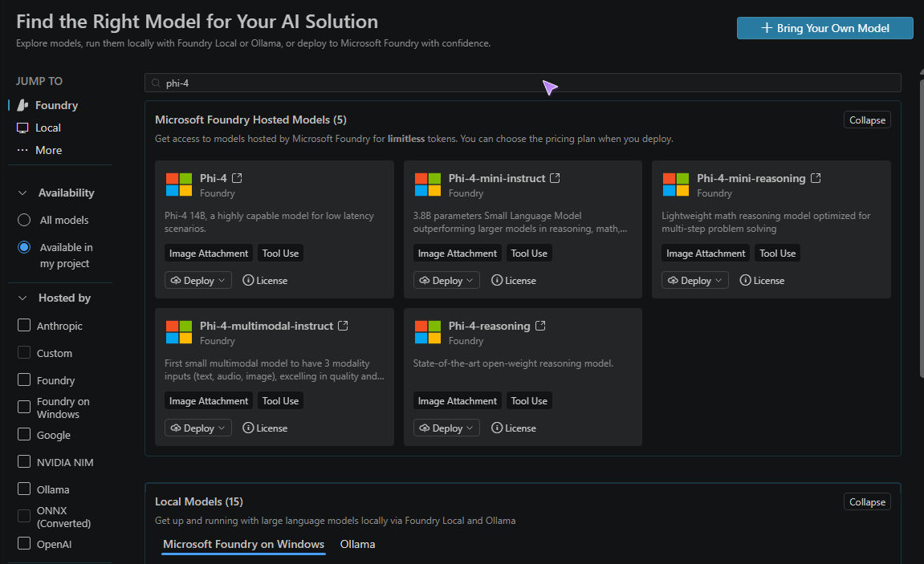Collapse the Availability filter section
This screenshot has height=564, width=924.
(x=22, y=193)
